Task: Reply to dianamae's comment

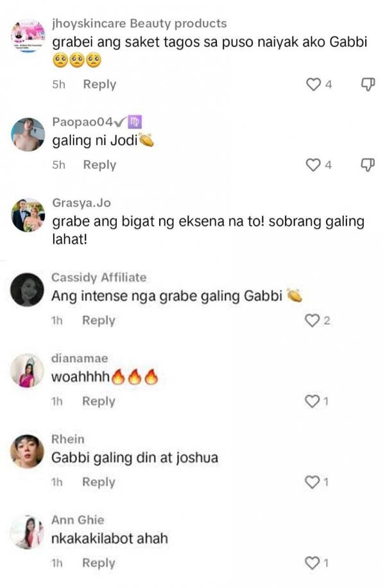Action: pyautogui.click(x=99, y=401)
